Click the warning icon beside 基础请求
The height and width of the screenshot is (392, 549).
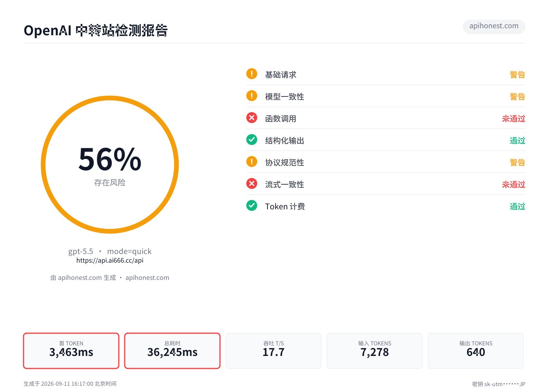click(252, 74)
